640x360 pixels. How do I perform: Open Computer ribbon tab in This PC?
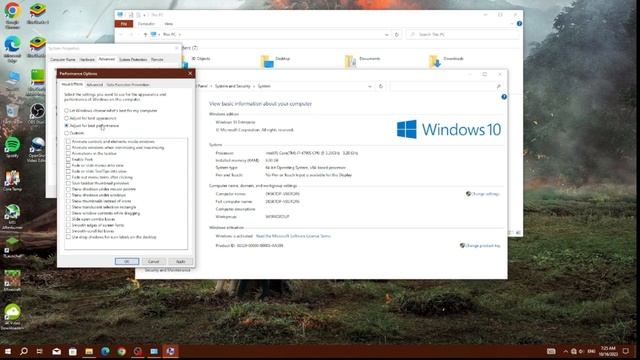click(x=146, y=24)
